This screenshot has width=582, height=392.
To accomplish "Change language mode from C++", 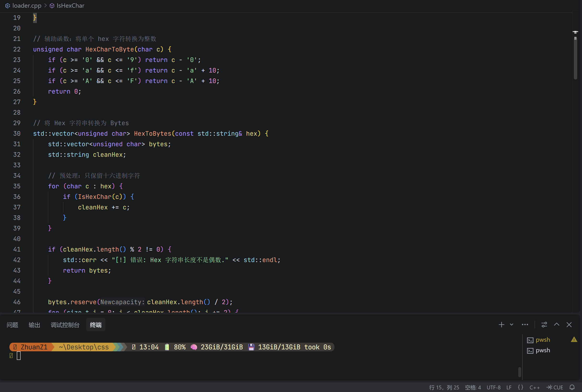I will [535, 387].
